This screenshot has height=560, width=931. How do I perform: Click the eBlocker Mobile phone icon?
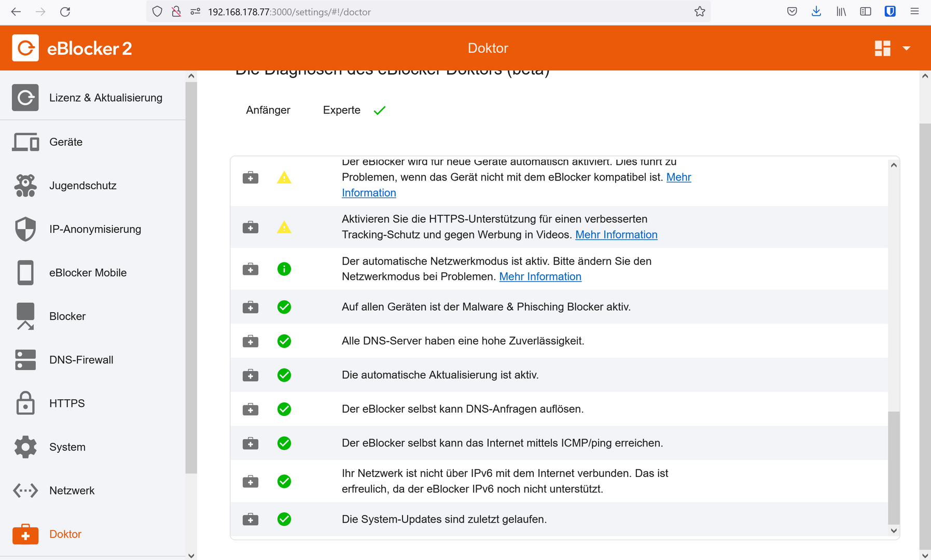(25, 273)
